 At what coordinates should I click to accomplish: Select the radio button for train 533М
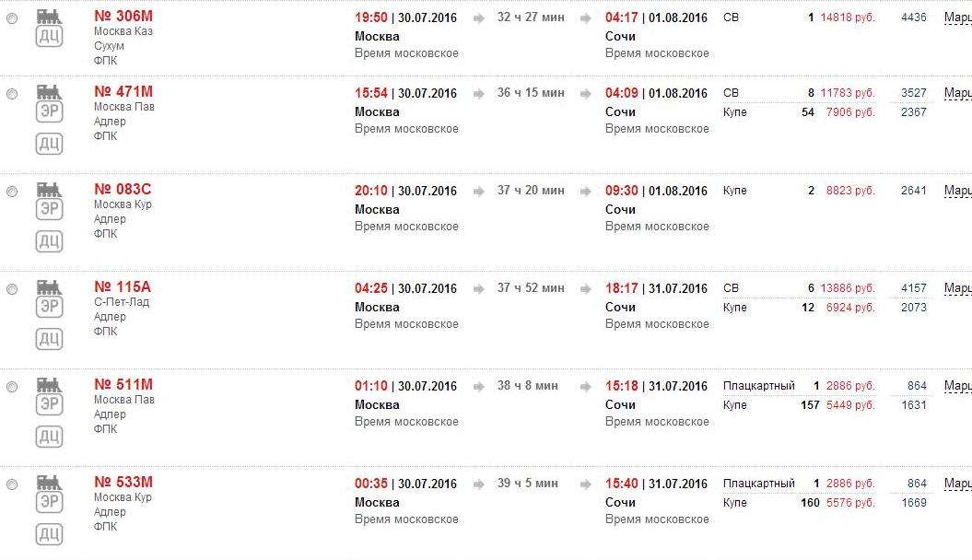coord(12,484)
